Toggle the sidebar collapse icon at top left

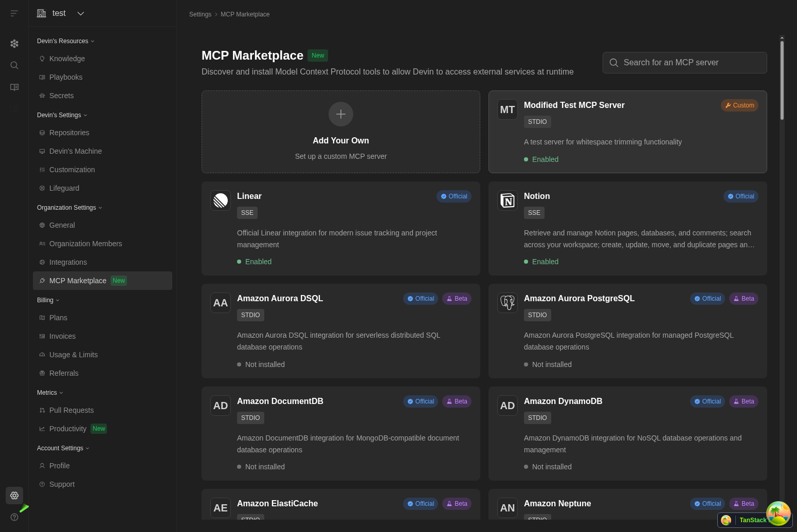pyautogui.click(x=14, y=13)
